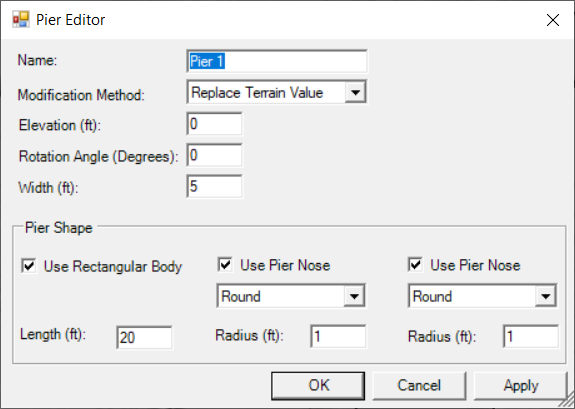Expand the second pier nose Round dropdown
This screenshot has height=409, width=575.
click(x=546, y=296)
